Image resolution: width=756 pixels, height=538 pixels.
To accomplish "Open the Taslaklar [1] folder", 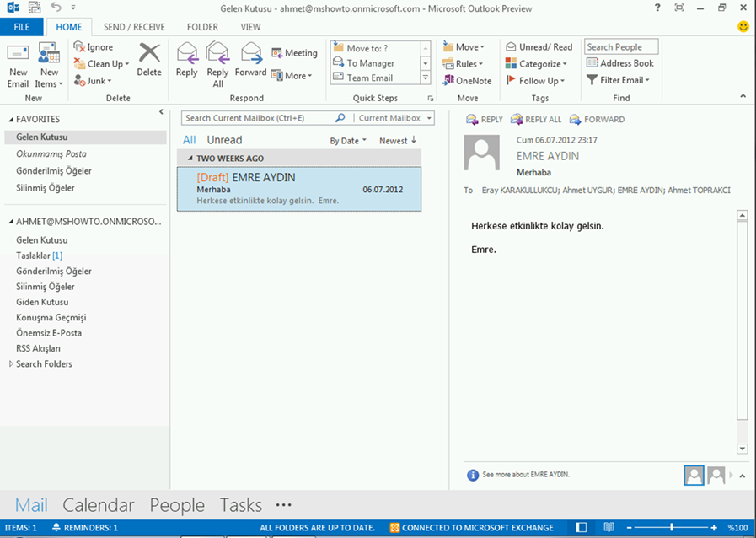I will click(x=39, y=256).
